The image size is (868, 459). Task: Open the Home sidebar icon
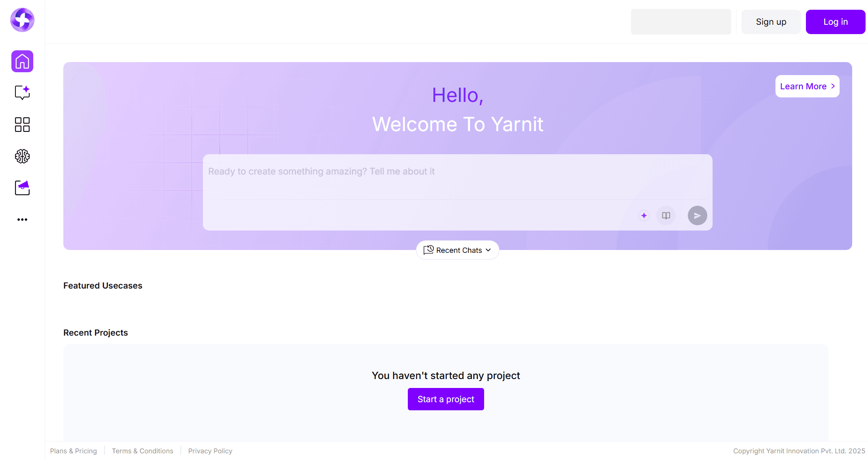point(22,61)
